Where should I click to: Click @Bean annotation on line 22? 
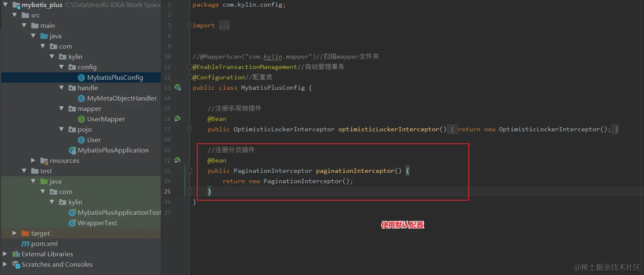point(217,160)
